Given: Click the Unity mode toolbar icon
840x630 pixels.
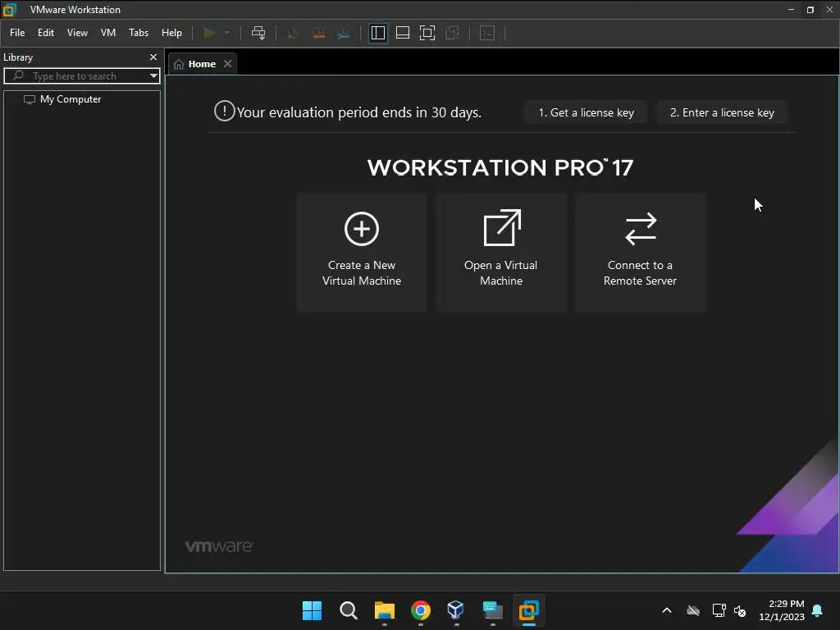Looking at the screenshot, I should point(452,33).
